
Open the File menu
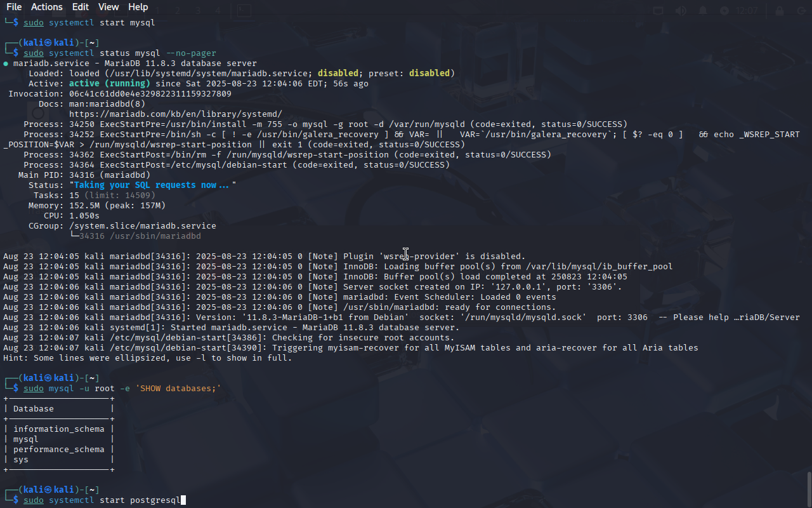(x=14, y=7)
